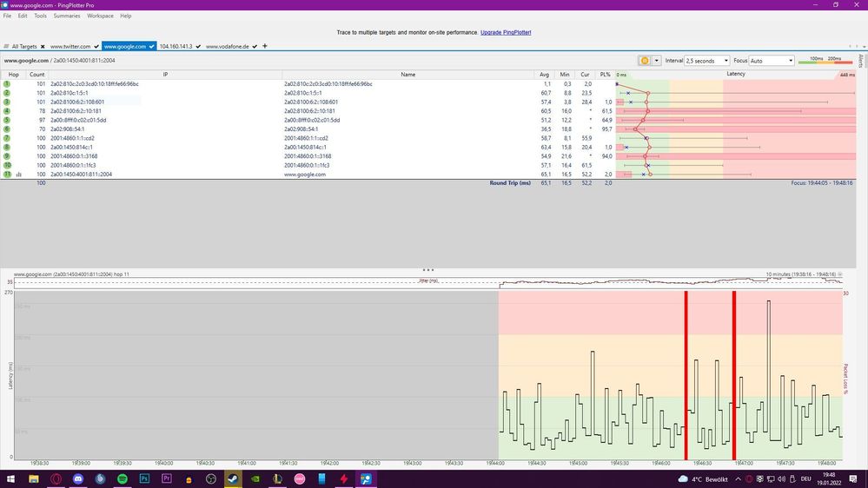This screenshot has height=488, width=868.
Task: Open the Alerts side panel
Action: tap(861, 61)
